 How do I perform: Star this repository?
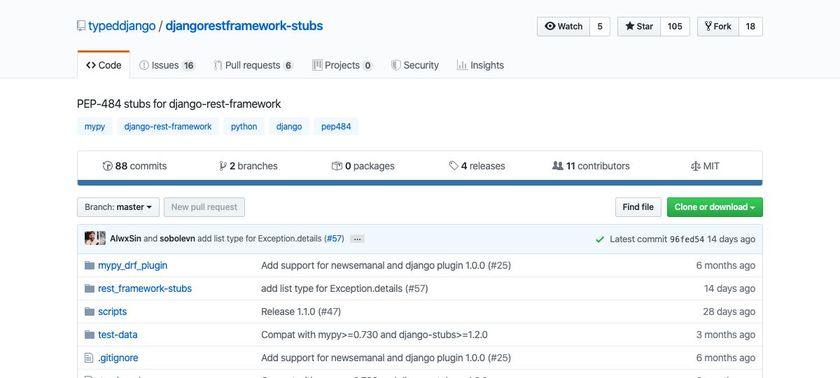pyautogui.click(x=639, y=26)
